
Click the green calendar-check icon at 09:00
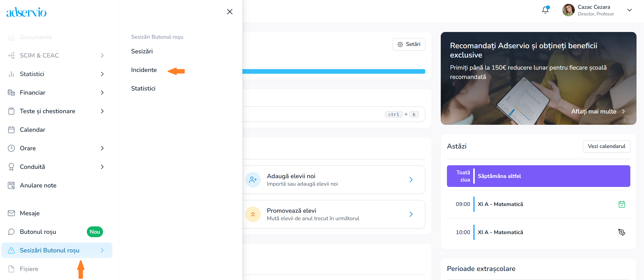point(622,204)
